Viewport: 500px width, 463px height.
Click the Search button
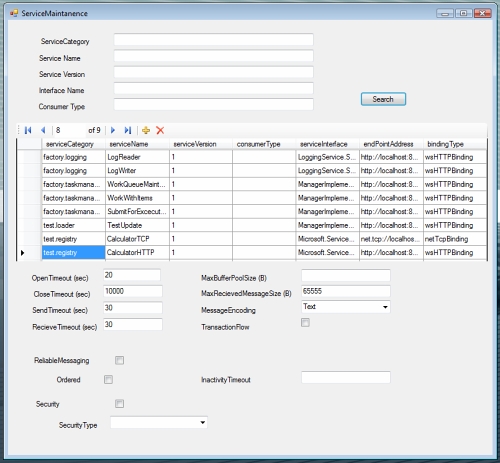click(x=383, y=99)
